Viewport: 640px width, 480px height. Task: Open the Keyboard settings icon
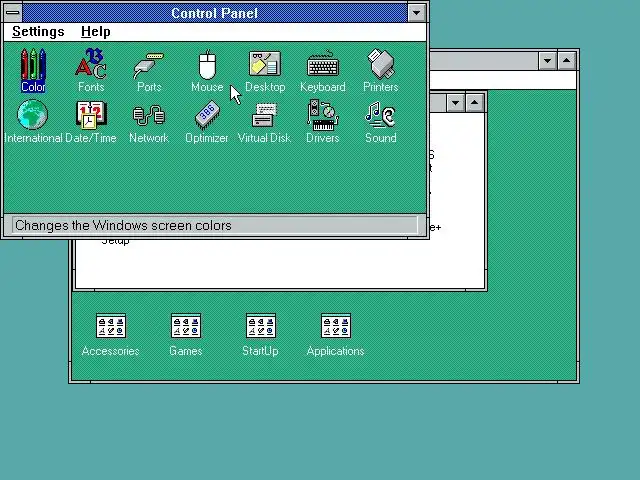[x=323, y=69]
